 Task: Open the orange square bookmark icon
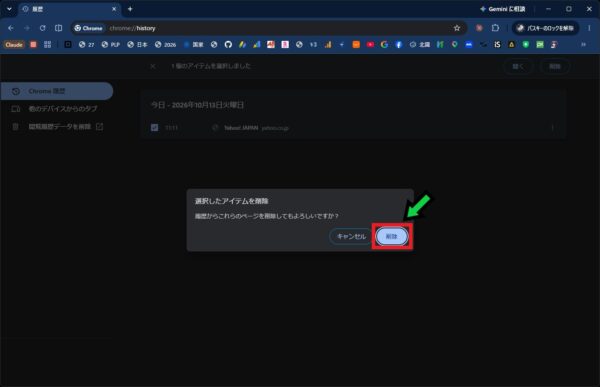tap(356, 44)
